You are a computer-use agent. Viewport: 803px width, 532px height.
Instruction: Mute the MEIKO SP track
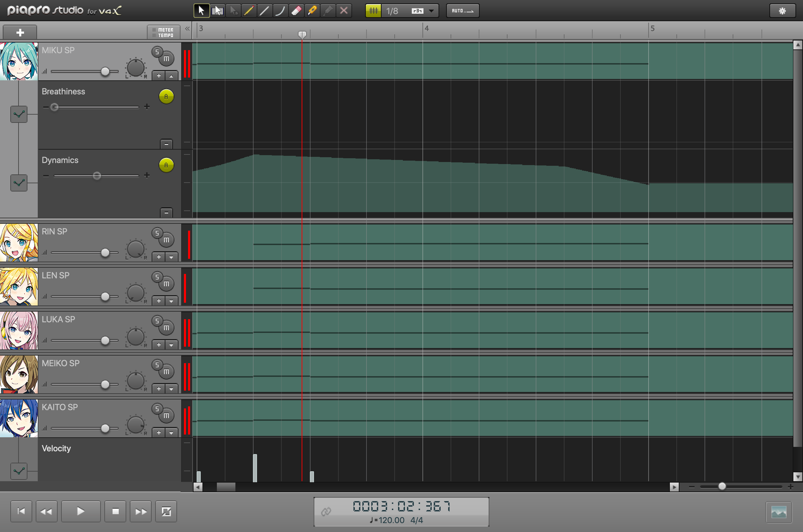tap(166, 372)
